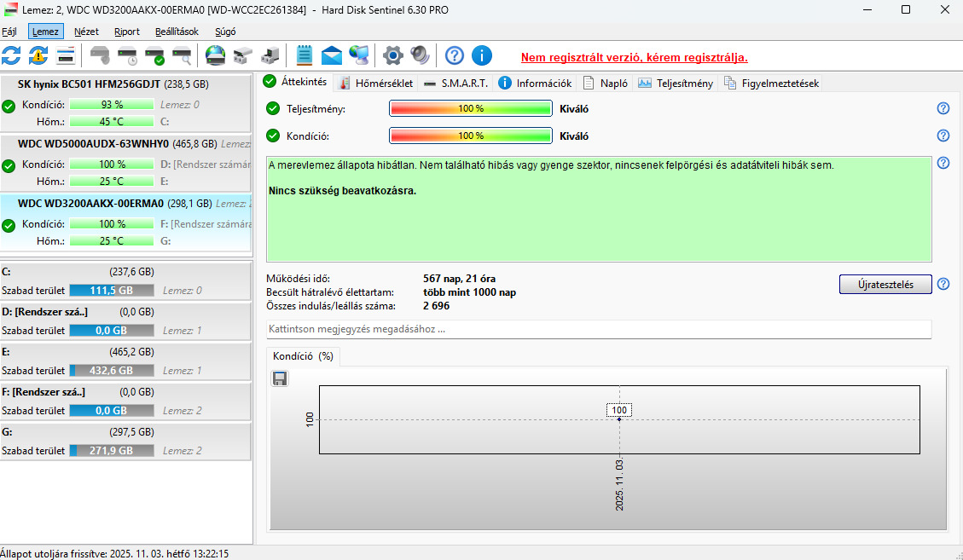This screenshot has width=963, height=560.
Task: Click the gray disk with shield icon
Action: pos(100,55)
